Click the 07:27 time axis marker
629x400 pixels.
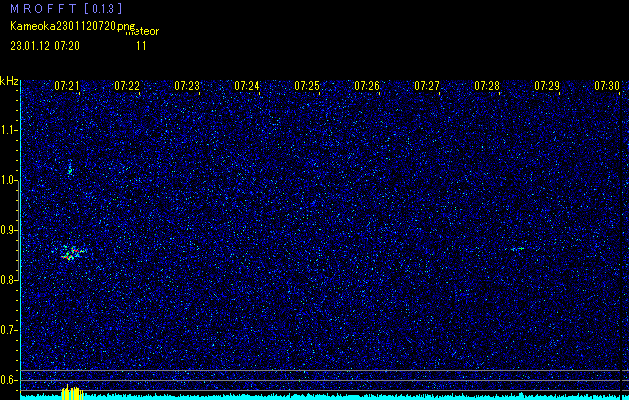point(427,86)
